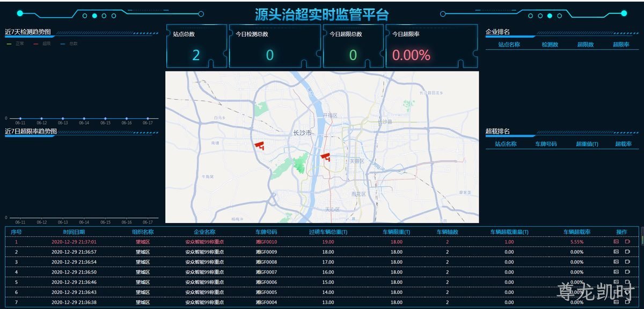Click the 时间日期 column header

tap(74, 232)
